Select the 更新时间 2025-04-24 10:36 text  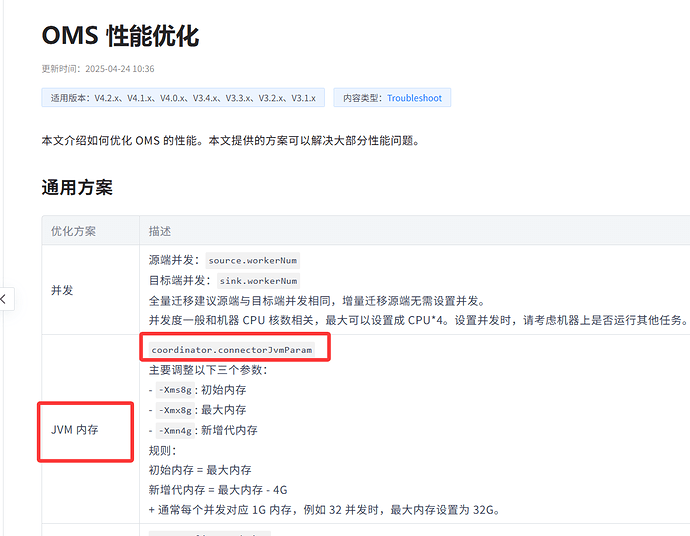click(98, 69)
